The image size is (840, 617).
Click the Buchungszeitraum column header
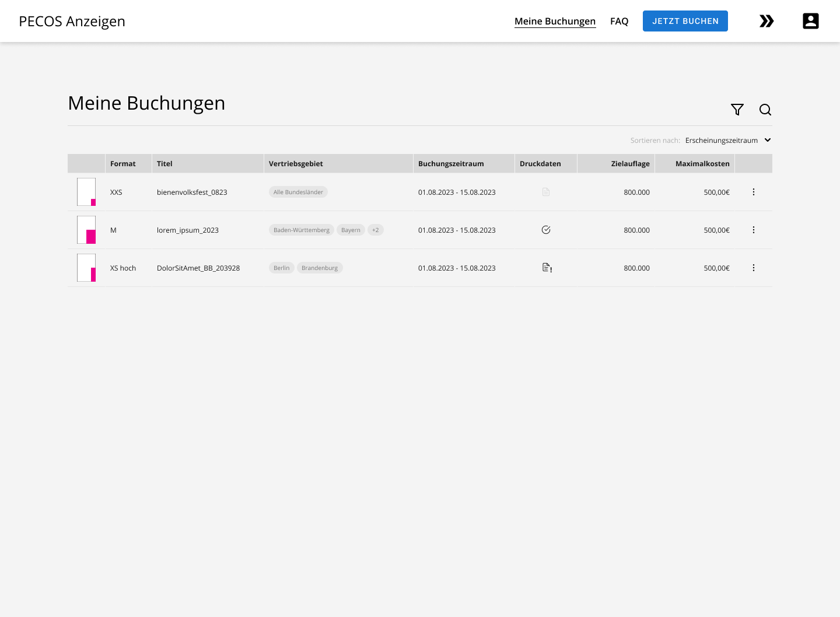click(x=464, y=164)
